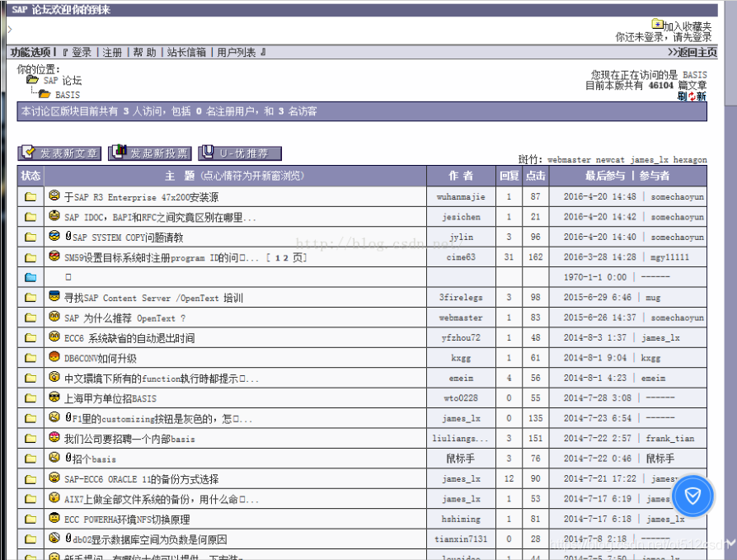Open thread DB6CONV如何升级
Image resolution: width=737 pixels, height=560 pixels.
point(100,358)
